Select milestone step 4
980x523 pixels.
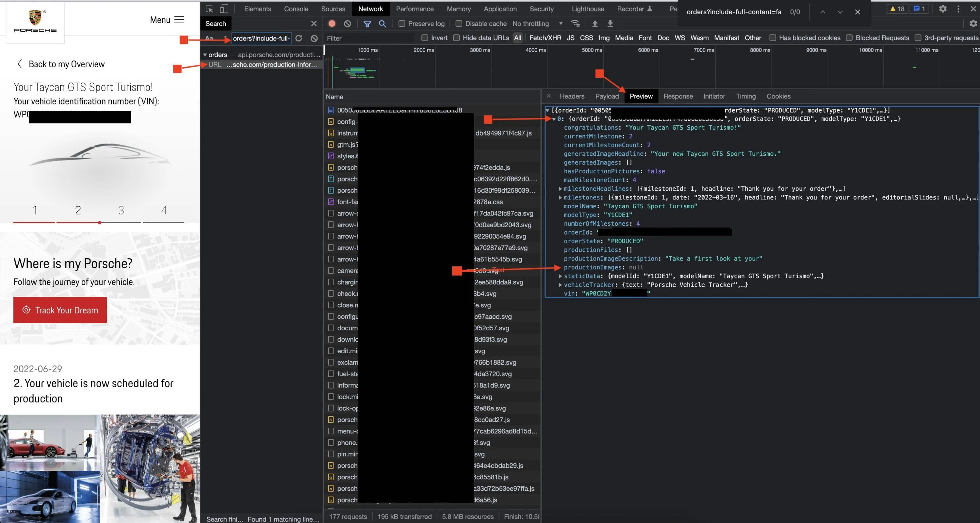[164, 210]
